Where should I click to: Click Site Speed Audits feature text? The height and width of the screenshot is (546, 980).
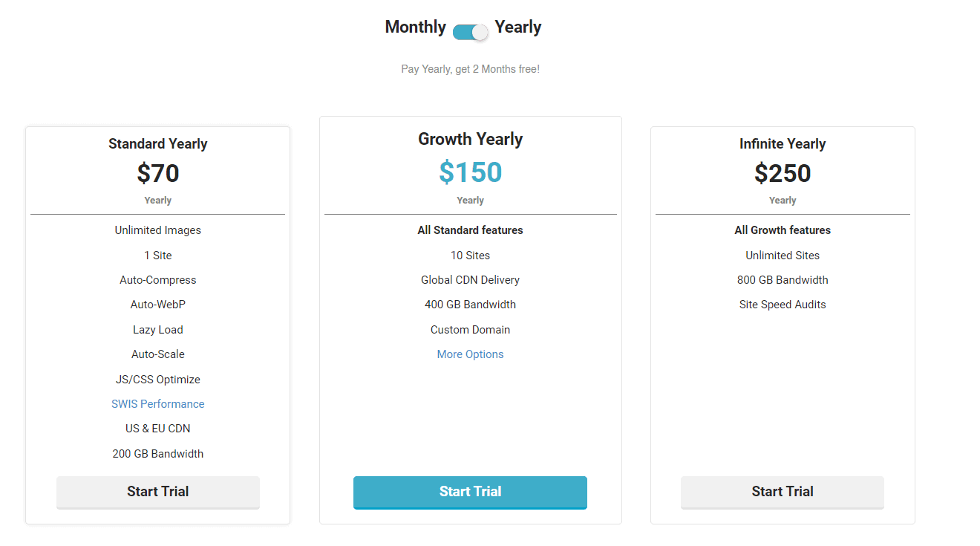tap(782, 304)
